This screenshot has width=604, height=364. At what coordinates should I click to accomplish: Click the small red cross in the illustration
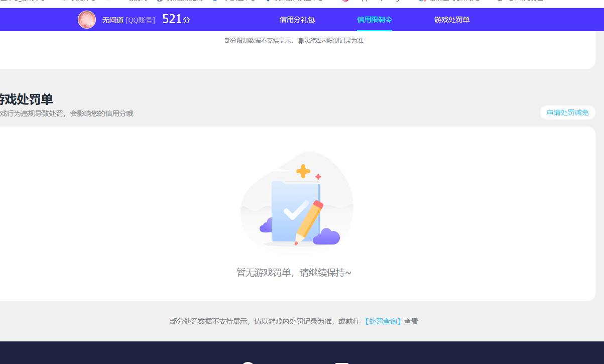(318, 177)
